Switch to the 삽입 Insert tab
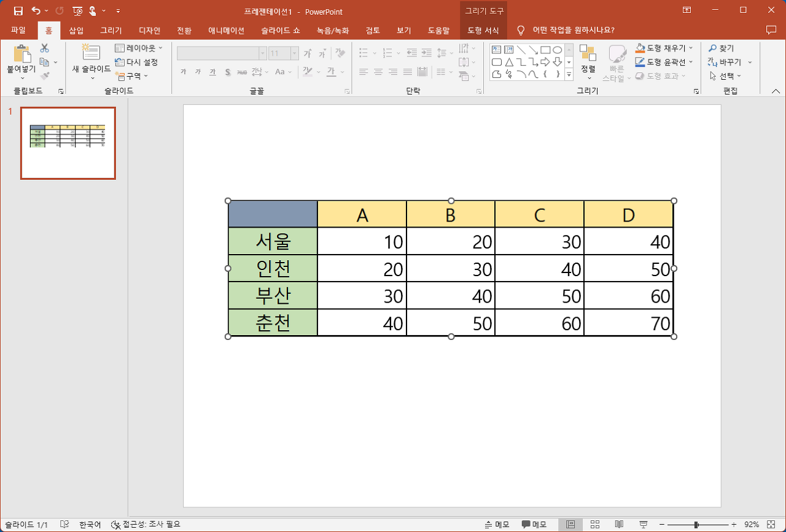Image resolution: width=786 pixels, height=532 pixels. 76,30
